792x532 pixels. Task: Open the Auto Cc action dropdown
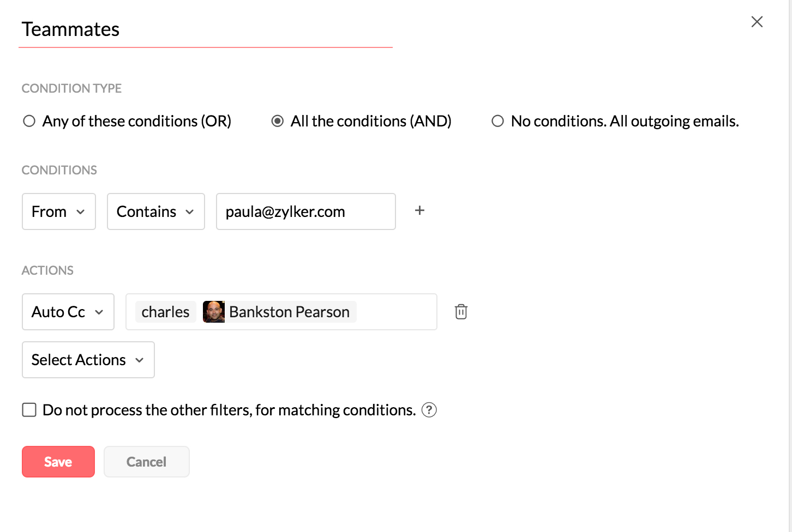click(68, 312)
